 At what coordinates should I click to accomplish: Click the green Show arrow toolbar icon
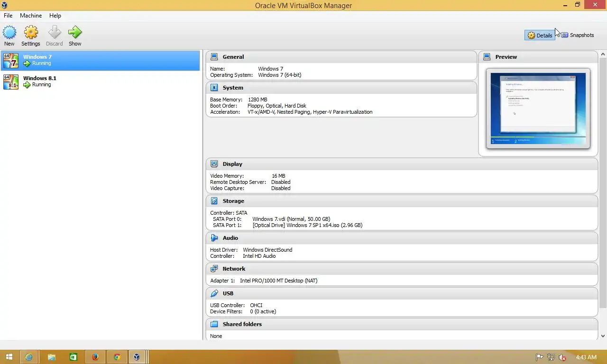click(75, 32)
